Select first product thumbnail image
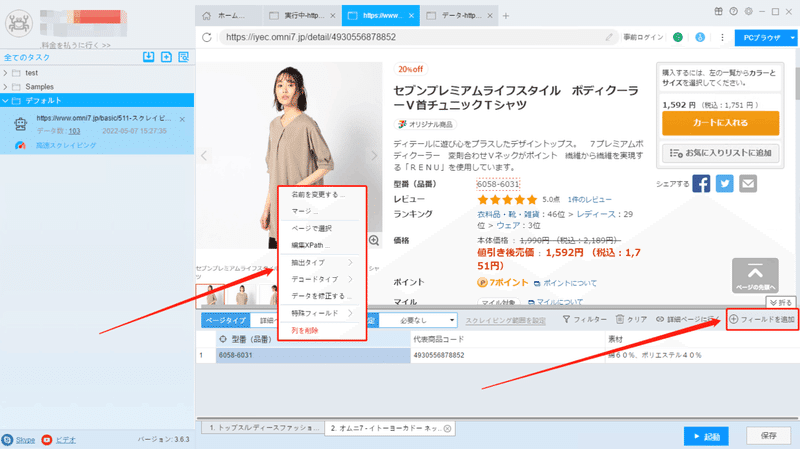Viewport: 800px width, 449px height. coord(210,295)
